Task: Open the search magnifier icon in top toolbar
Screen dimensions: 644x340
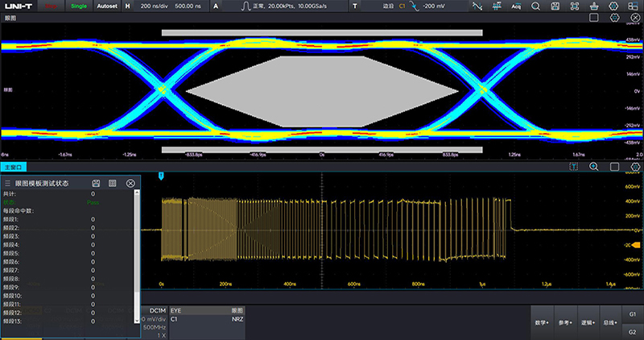Action: (x=535, y=6)
